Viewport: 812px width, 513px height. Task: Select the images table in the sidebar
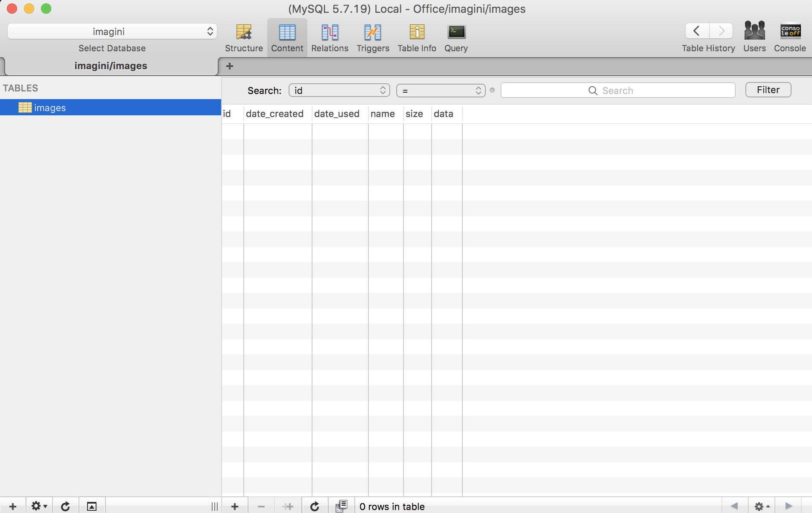pyautogui.click(x=50, y=108)
